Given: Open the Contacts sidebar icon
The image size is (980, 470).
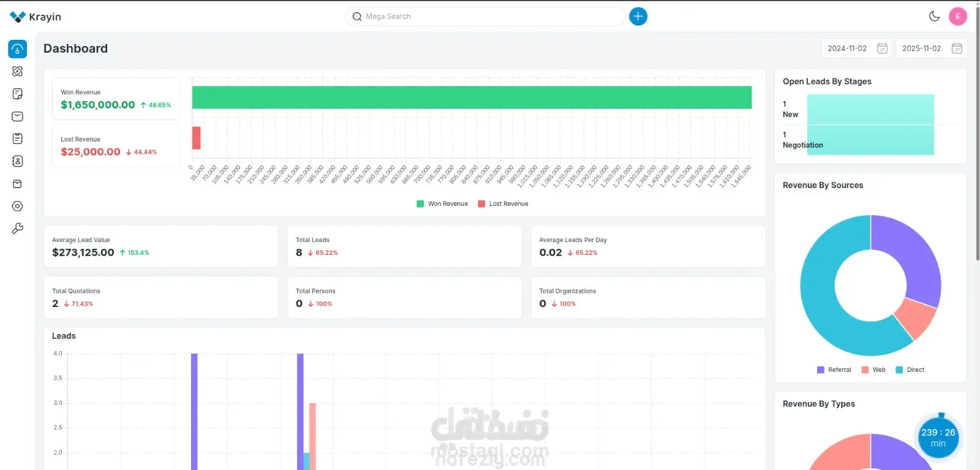Looking at the screenshot, I should pos(17,161).
